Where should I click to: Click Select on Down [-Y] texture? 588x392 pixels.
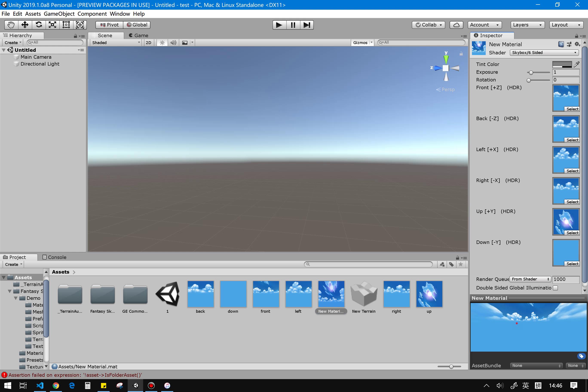pyautogui.click(x=572, y=264)
